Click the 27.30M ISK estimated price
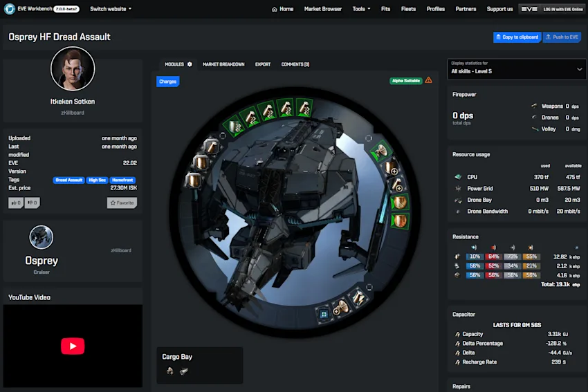Screen dimensions: 588x392 (123, 188)
